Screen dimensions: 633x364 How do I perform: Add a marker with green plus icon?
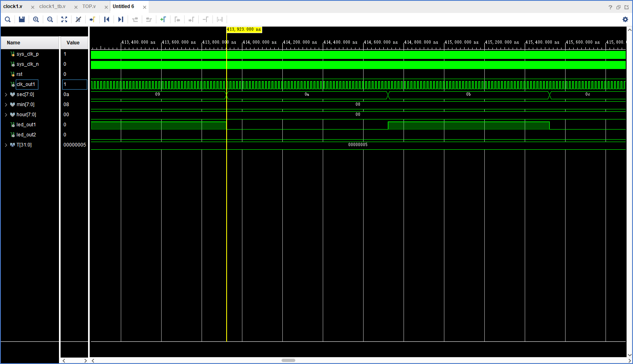(x=163, y=19)
